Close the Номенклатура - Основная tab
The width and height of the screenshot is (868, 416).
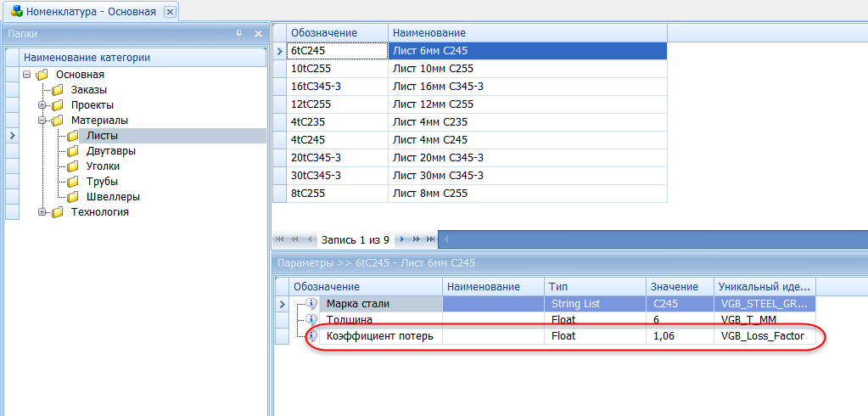[170, 12]
